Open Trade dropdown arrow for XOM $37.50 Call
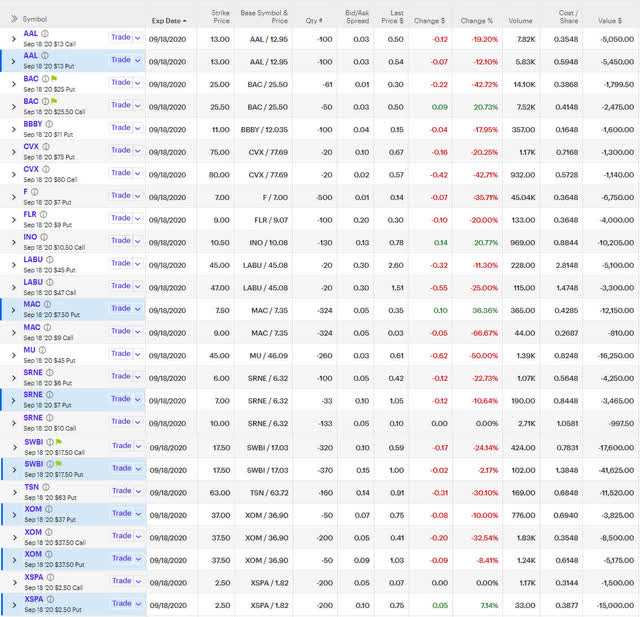Screen dimensions: 640x617 (x=139, y=536)
